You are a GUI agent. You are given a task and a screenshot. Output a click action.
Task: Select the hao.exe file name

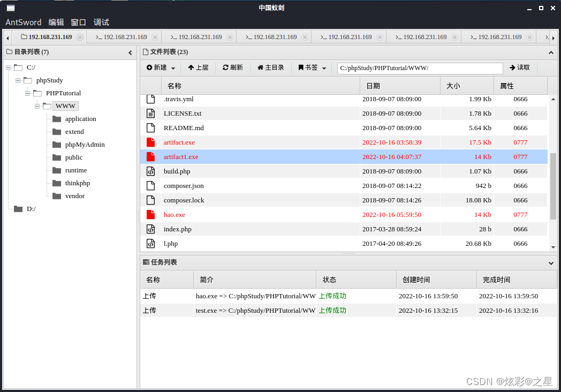pos(174,214)
